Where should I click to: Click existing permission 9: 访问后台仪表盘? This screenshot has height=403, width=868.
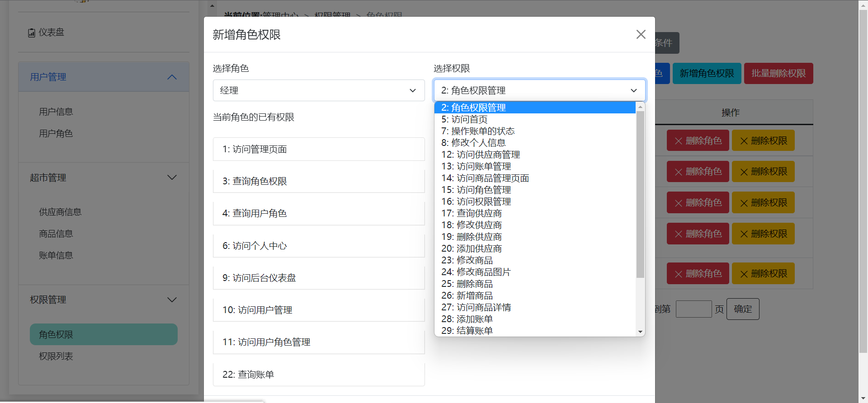pos(319,278)
